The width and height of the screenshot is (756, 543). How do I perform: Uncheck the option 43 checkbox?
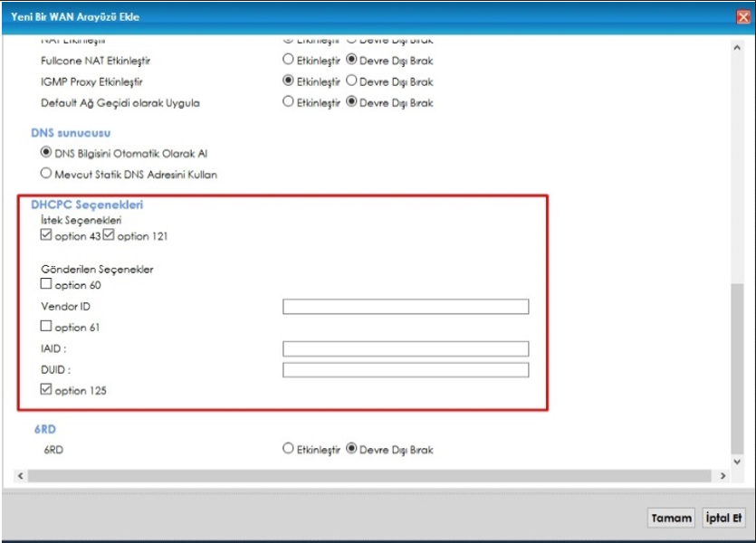pyautogui.click(x=46, y=234)
